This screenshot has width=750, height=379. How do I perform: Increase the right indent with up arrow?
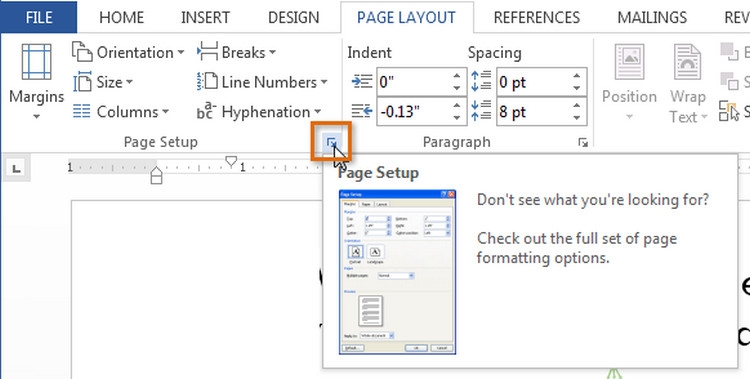(x=457, y=105)
